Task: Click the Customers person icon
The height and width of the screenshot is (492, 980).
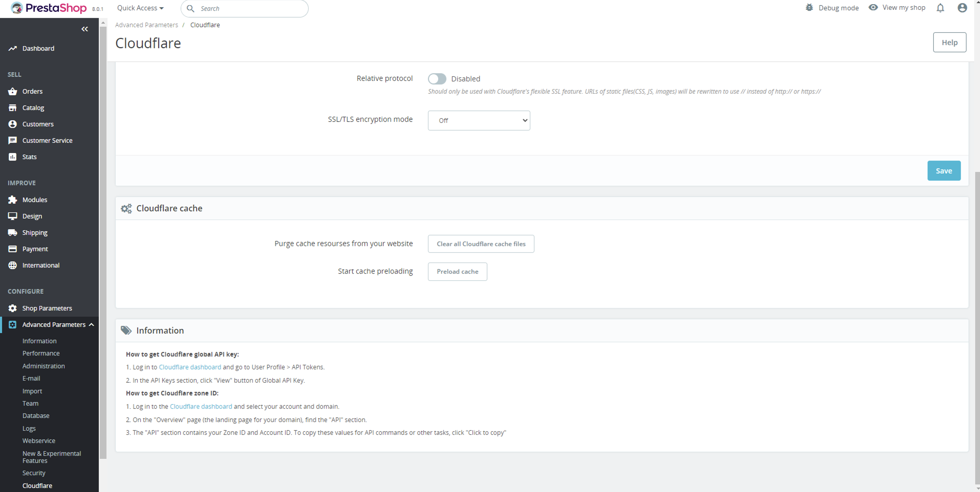Action: point(13,124)
